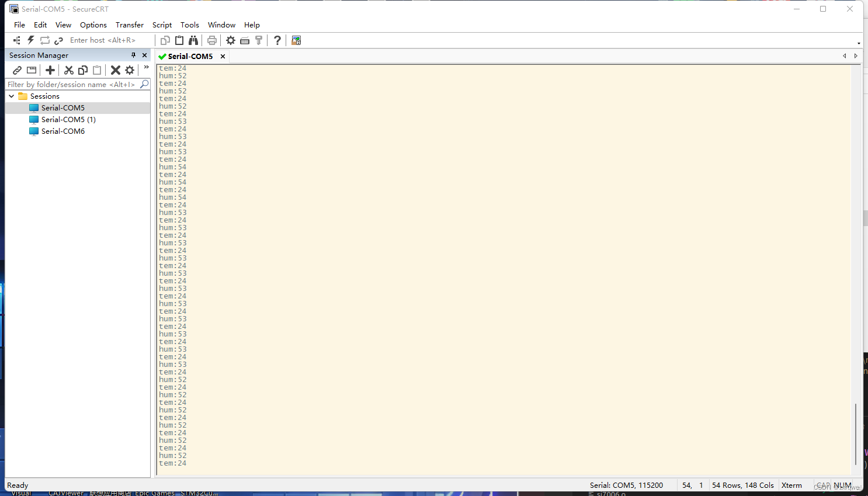Click the Print icon
This screenshot has height=496, width=868.
click(212, 40)
